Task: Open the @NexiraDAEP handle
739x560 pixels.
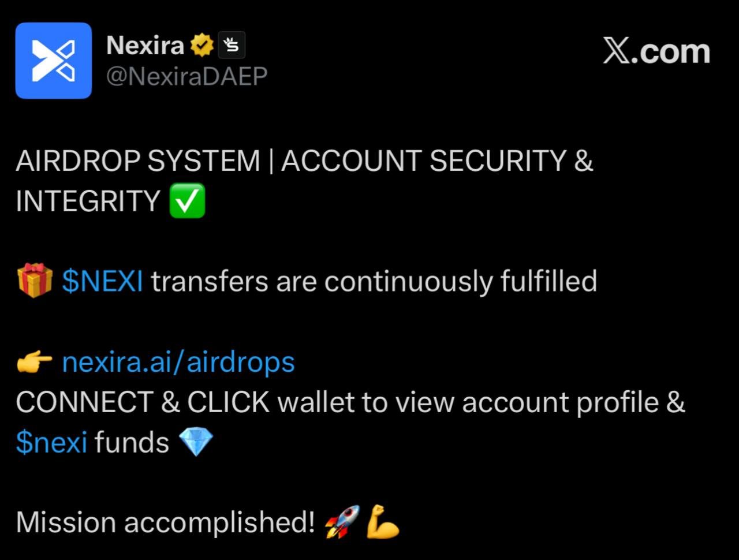Action: point(187,76)
